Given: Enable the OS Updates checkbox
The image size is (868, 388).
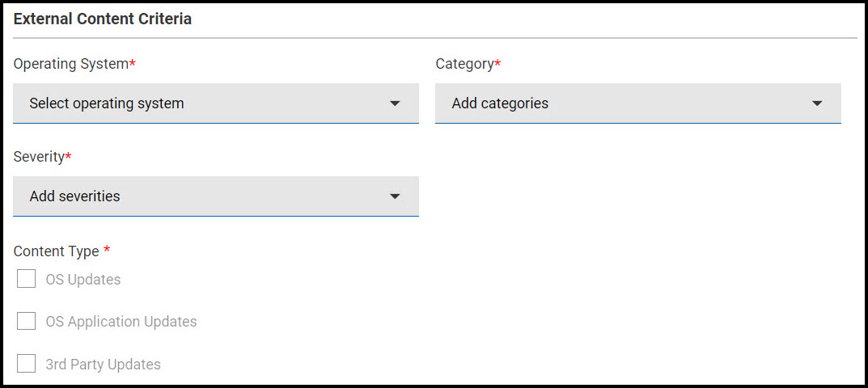Looking at the screenshot, I should 27,279.
